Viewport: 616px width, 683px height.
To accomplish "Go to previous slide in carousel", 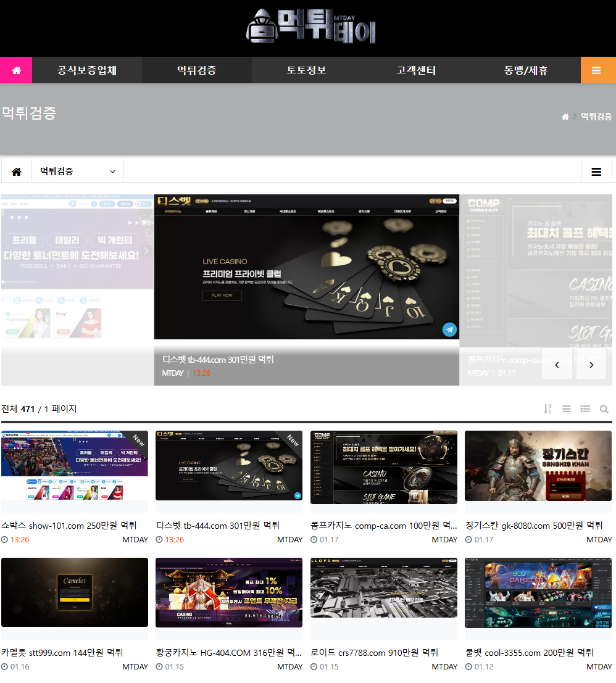I will [x=557, y=365].
